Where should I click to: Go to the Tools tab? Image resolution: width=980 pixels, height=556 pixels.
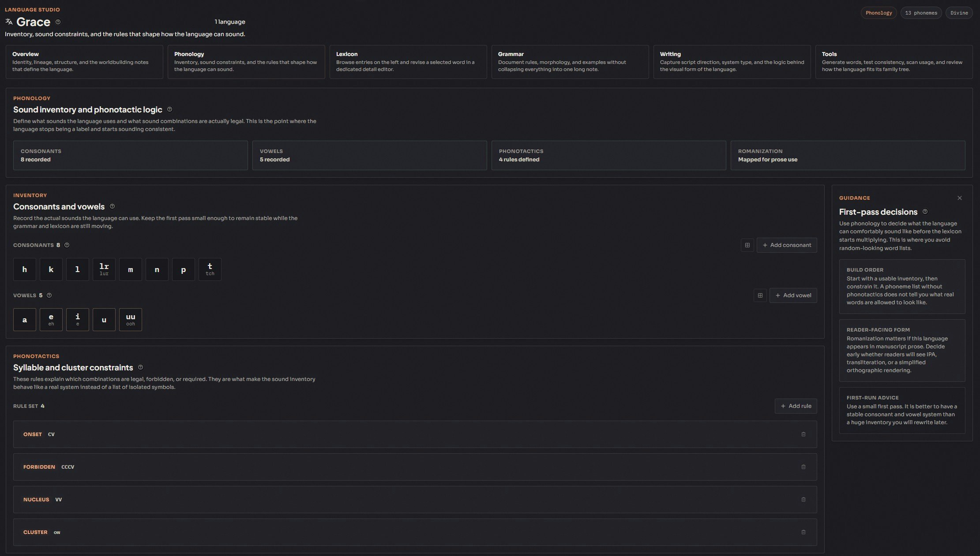[894, 62]
